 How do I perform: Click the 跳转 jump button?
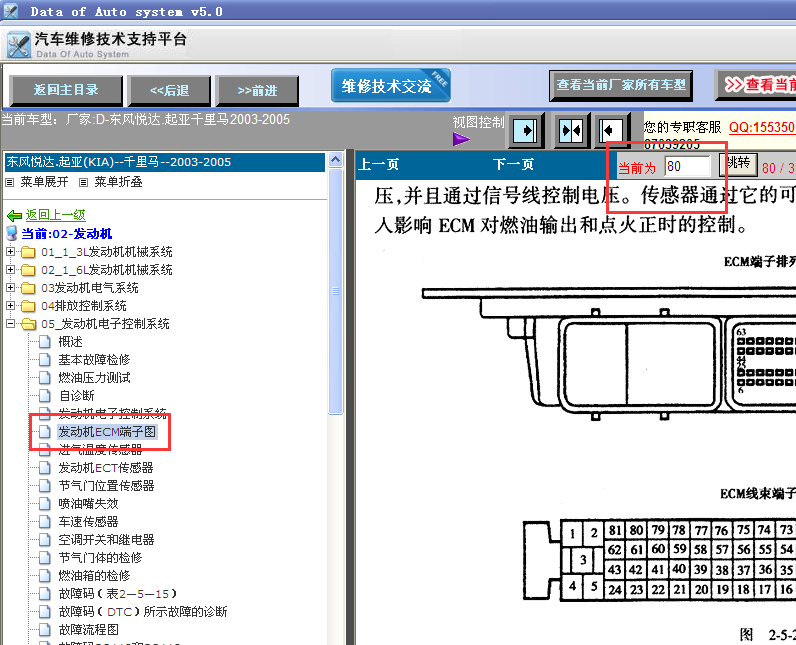[738, 164]
